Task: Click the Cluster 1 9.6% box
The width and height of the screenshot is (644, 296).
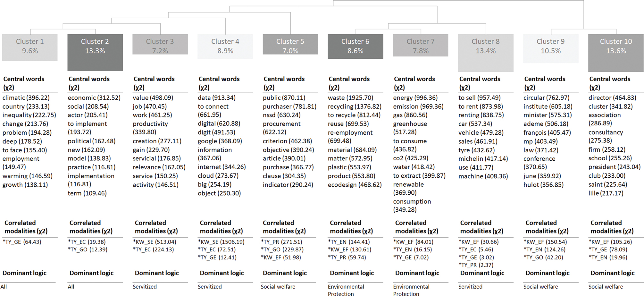Action: (30, 47)
